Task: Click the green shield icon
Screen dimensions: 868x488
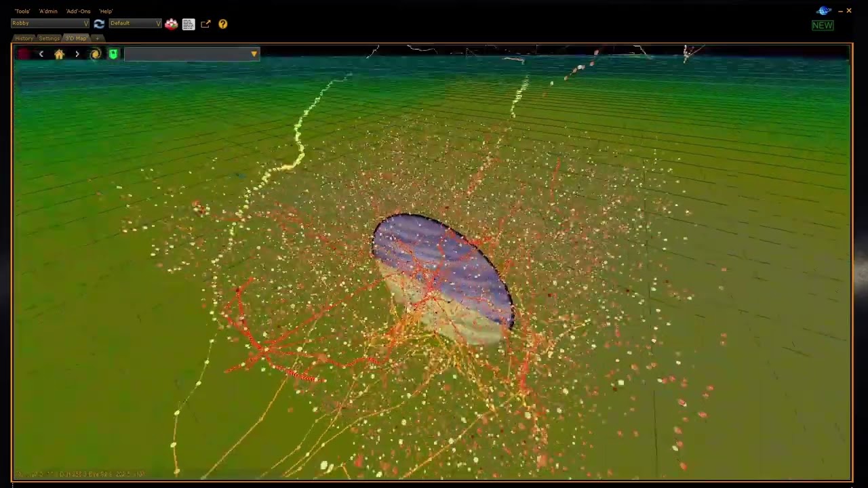Action: tap(113, 54)
